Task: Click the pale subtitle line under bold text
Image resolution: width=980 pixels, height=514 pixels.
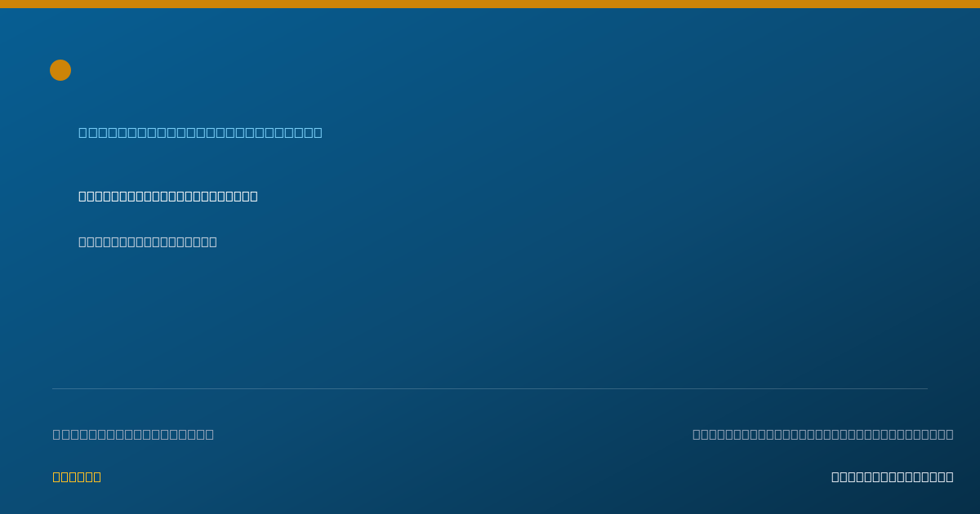Action: tap(148, 241)
